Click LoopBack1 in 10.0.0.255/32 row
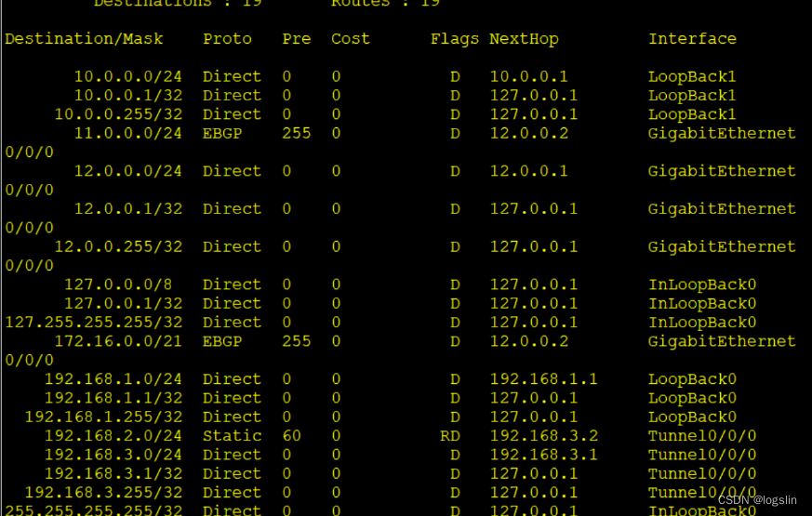This screenshot has width=812, height=516. click(692, 114)
